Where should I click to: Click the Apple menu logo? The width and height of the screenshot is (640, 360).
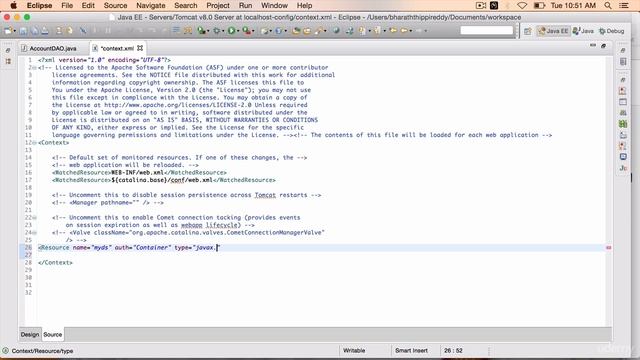(13, 6)
